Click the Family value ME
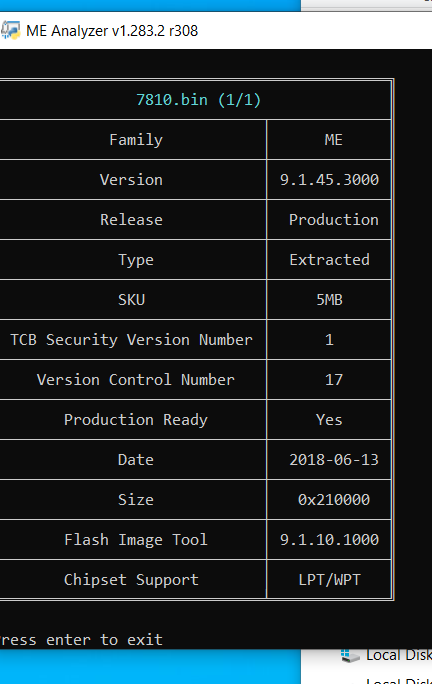 coord(333,140)
